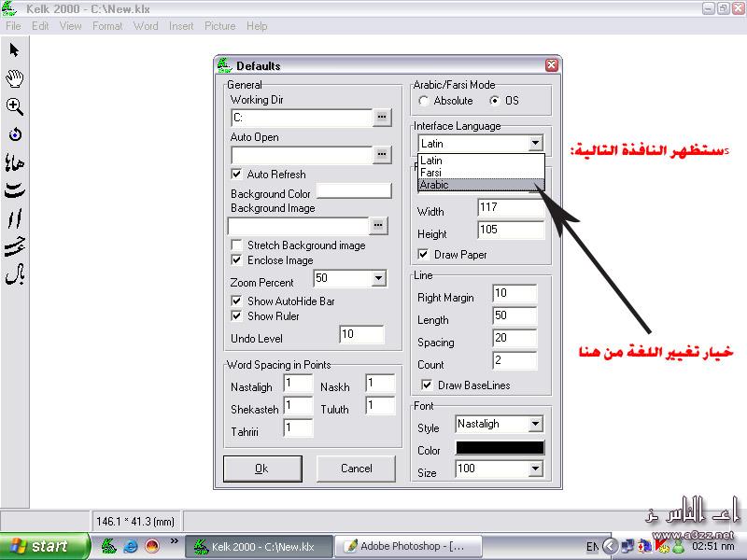Viewport: 747px width, 560px height.
Task: Pick the hand pan tool
Action: pos(15,78)
